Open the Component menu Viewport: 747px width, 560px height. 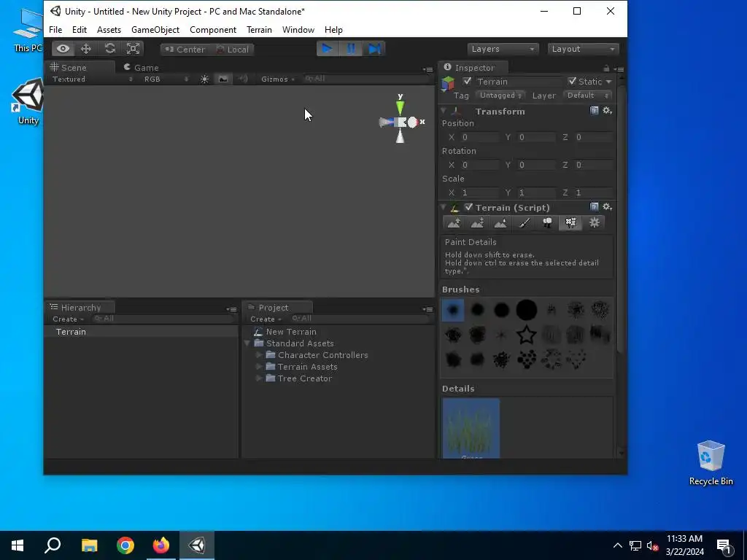point(213,29)
